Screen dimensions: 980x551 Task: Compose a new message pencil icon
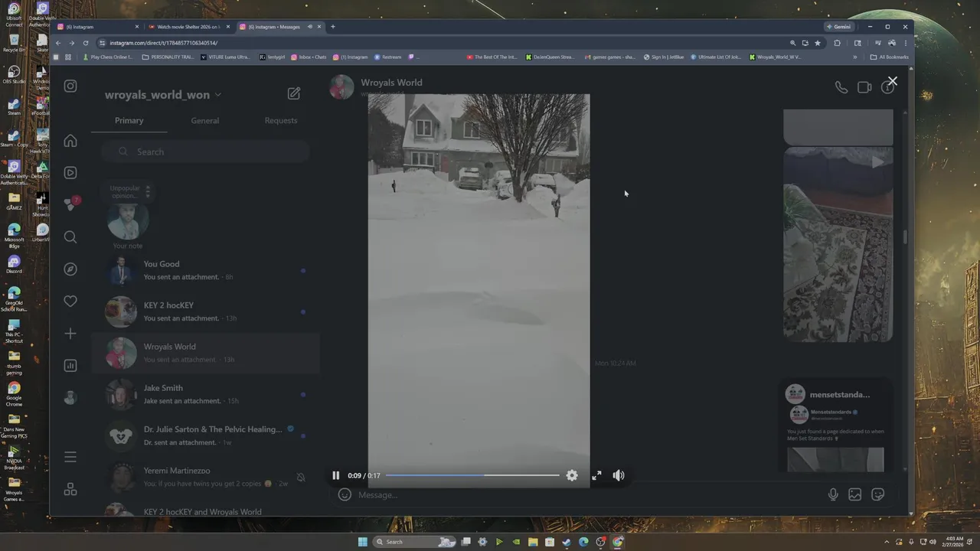pos(294,93)
